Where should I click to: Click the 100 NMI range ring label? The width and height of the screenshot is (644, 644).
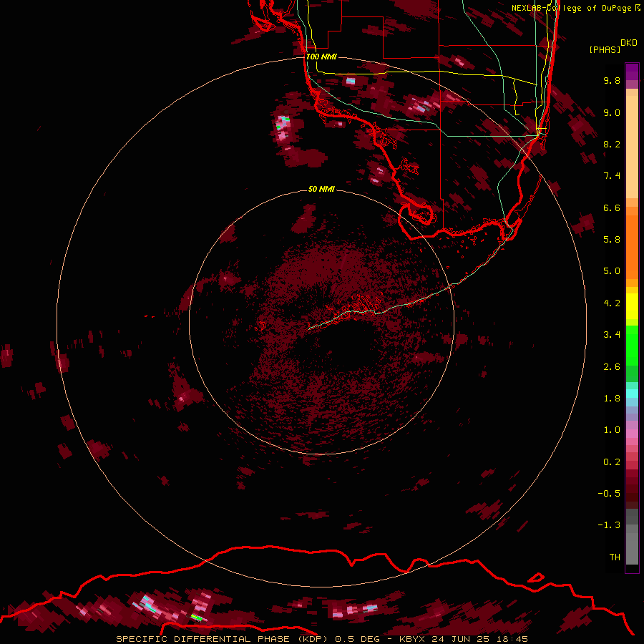click(321, 57)
